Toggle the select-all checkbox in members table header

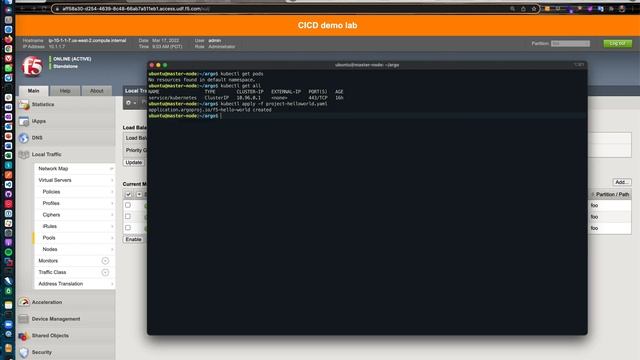[128, 195]
